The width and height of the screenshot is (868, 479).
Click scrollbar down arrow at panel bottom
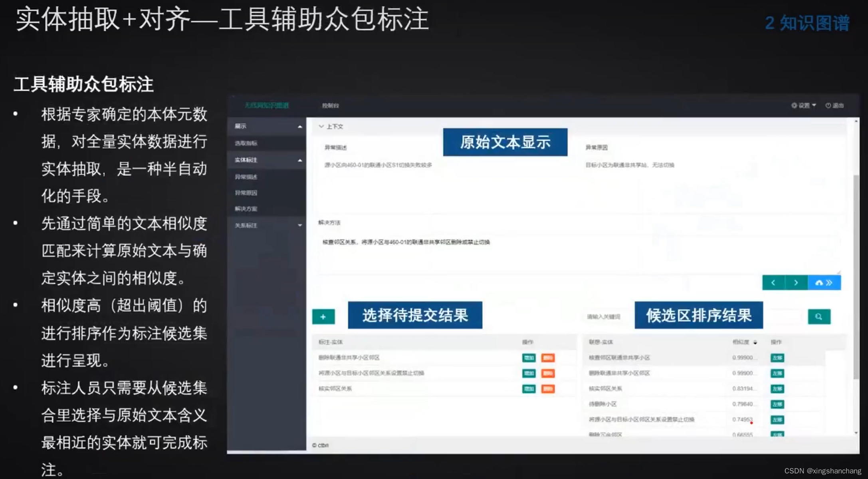[x=856, y=433]
